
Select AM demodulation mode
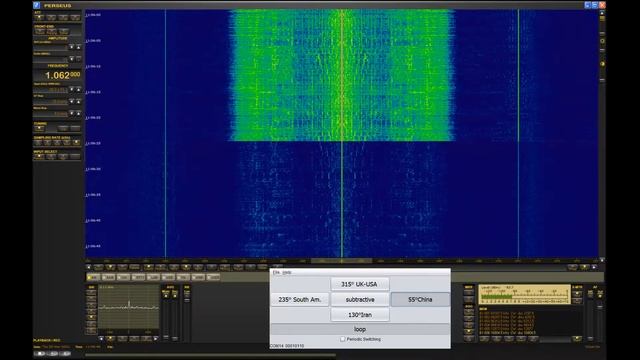coord(93,277)
